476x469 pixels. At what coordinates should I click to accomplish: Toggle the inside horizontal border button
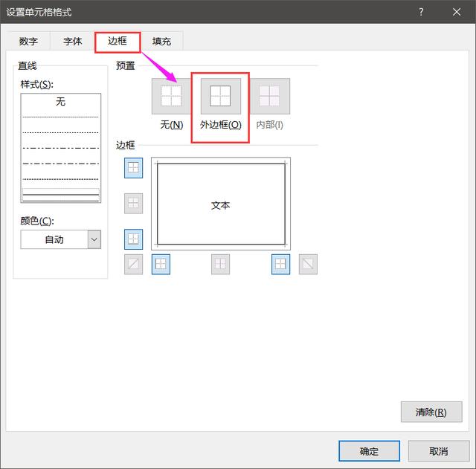(x=133, y=203)
